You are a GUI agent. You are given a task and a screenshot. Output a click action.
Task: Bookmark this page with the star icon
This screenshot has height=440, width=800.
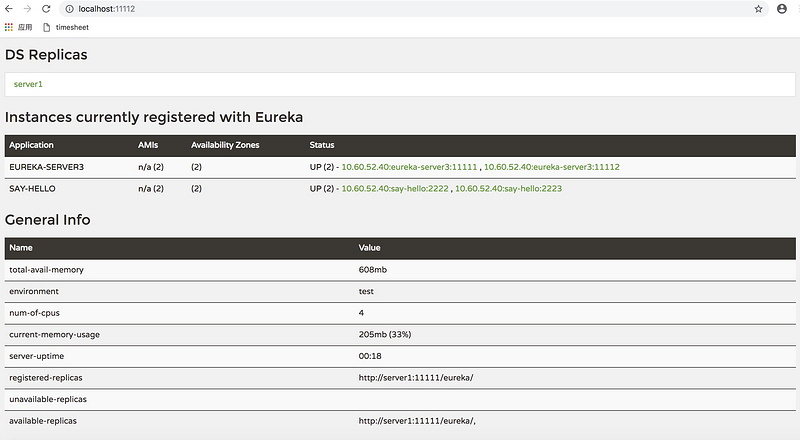pyautogui.click(x=759, y=8)
